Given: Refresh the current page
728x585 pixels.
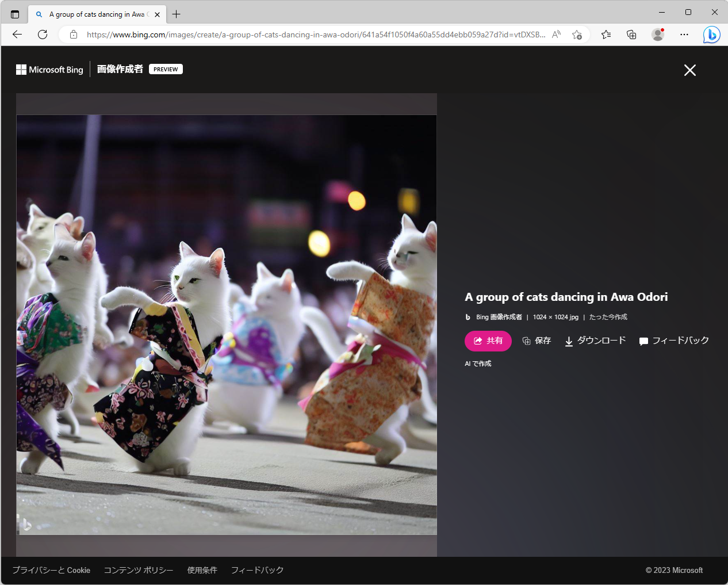Looking at the screenshot, I should coord(42,35).
